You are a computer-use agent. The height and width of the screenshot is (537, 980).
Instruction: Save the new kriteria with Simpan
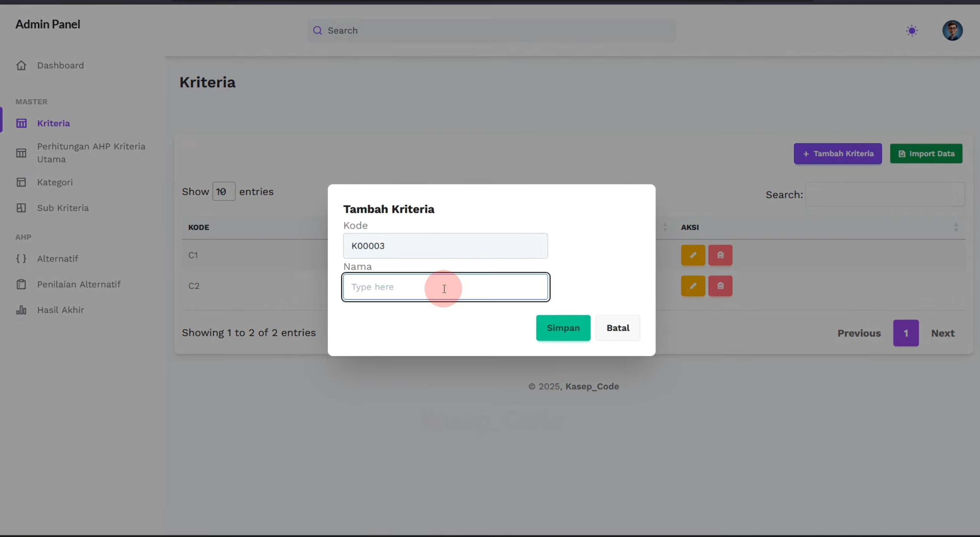pos(563,328)
